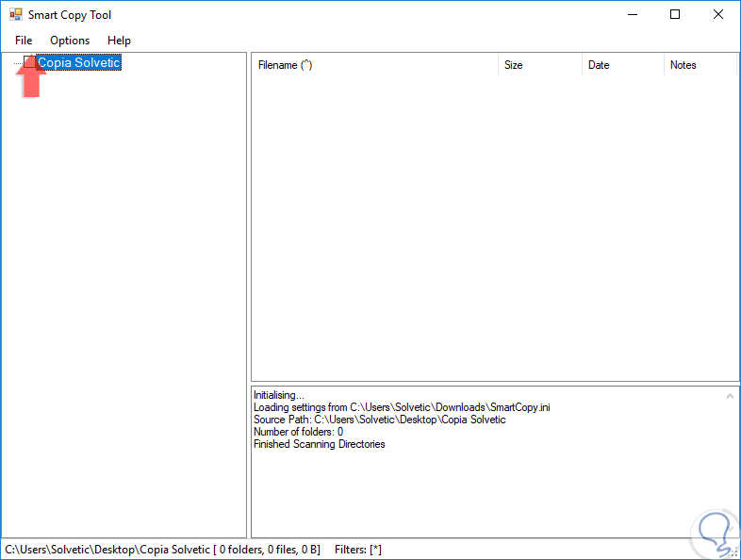741x560 pixels.
Task: Sort by the Notes column header
Action: [700, 65]
